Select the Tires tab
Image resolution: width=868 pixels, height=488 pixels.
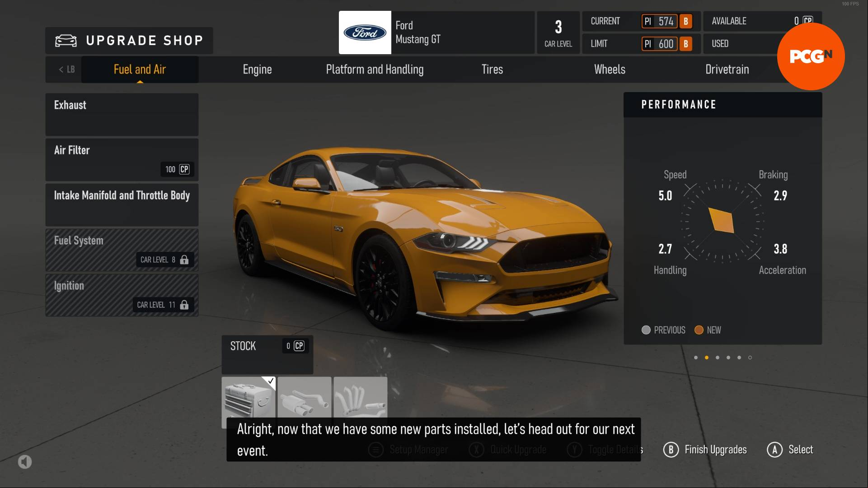pyautogui.click(x=492, y=70)
